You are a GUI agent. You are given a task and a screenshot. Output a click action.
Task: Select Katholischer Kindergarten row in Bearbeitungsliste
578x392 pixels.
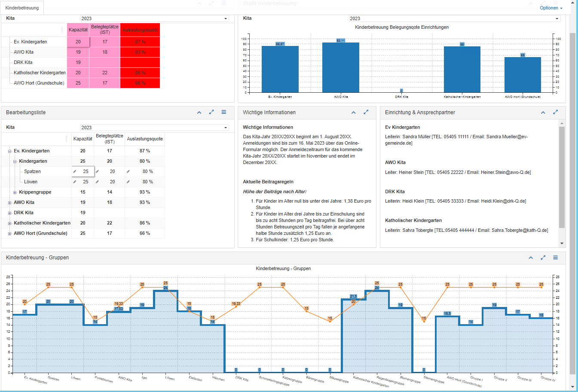coord(42,223)
